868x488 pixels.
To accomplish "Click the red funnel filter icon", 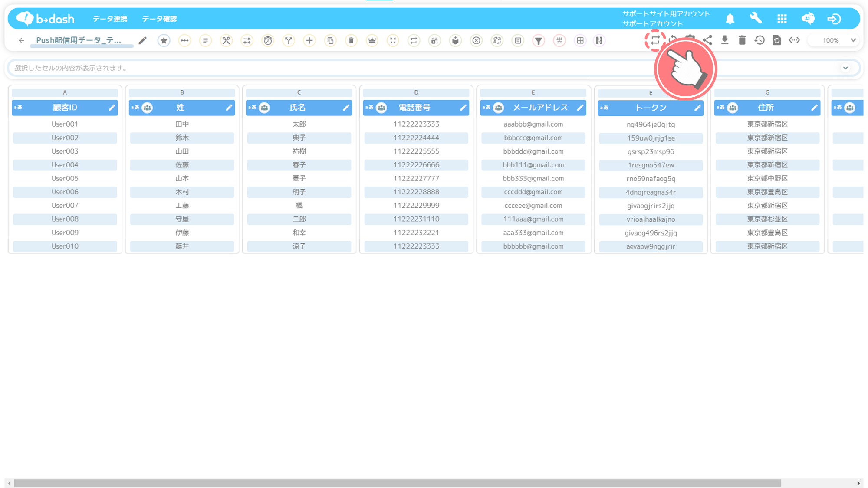I will 538,40.
